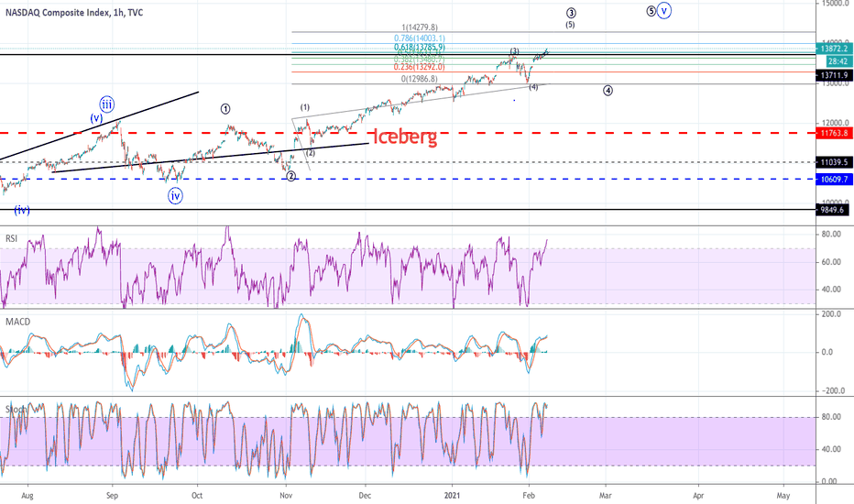Click the RSI indicator pane label
854x504 pixels.
[11, 238]
